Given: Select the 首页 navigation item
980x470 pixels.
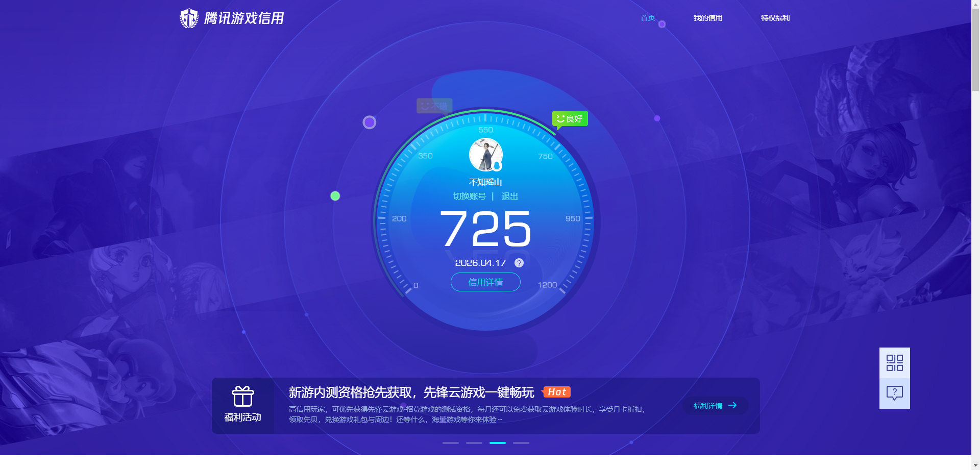Looking at the screenshot, I should (648, 18).
